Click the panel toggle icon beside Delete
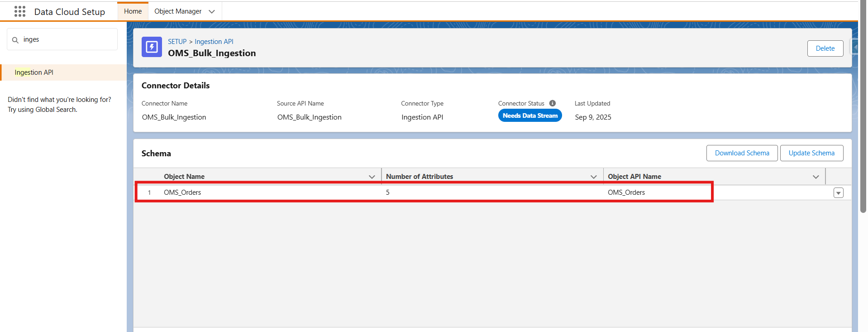868x332 pixels. click(854, 47)
